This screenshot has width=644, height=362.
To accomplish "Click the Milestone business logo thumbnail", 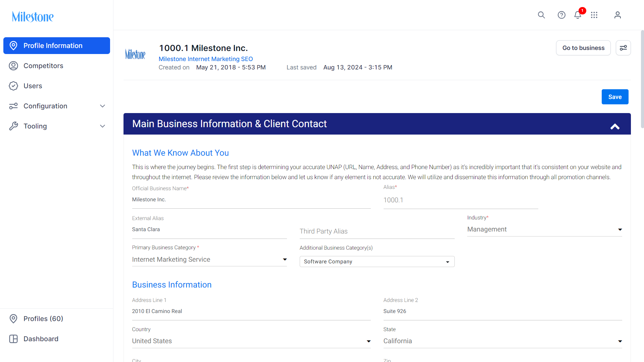I will pos(135,54).
